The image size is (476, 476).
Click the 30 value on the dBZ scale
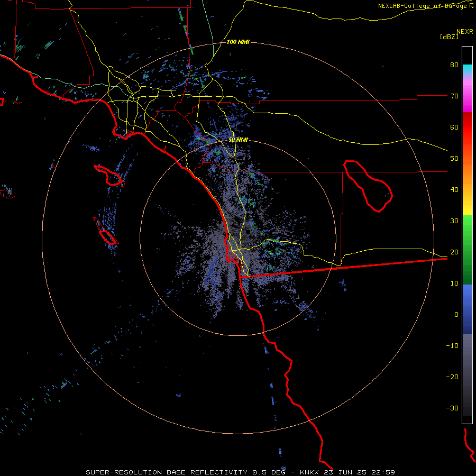[454, 221]
